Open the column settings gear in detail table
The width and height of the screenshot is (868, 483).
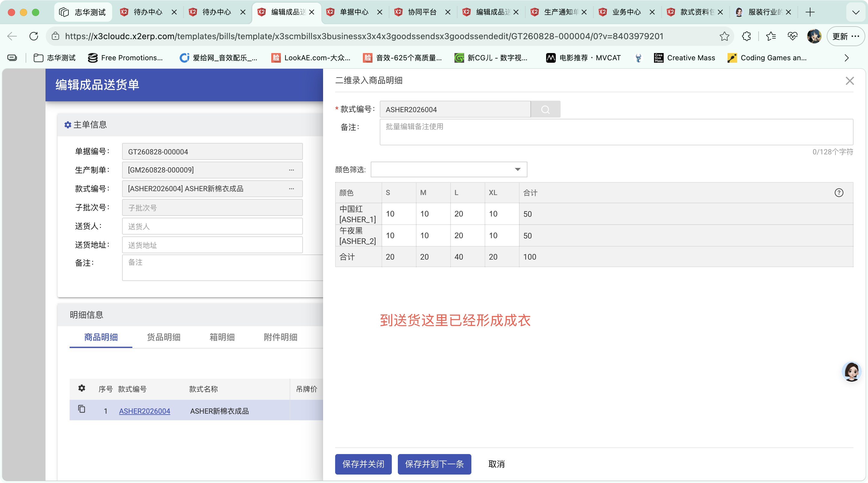[x=82, y=388]
